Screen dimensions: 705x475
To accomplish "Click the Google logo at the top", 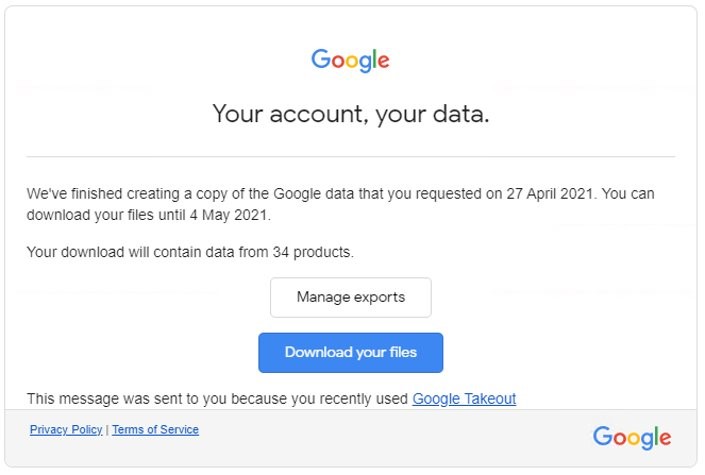I will [x=350, y=60].
